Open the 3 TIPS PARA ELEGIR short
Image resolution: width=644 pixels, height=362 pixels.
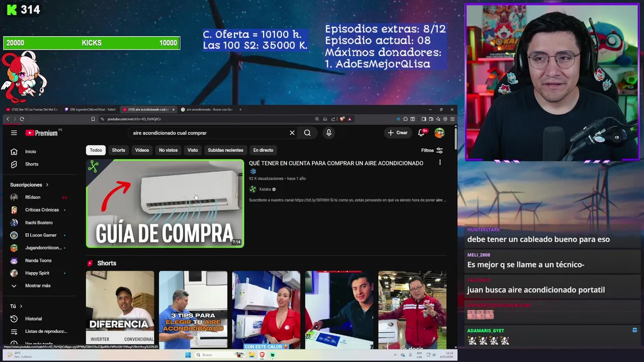[193, 310]
